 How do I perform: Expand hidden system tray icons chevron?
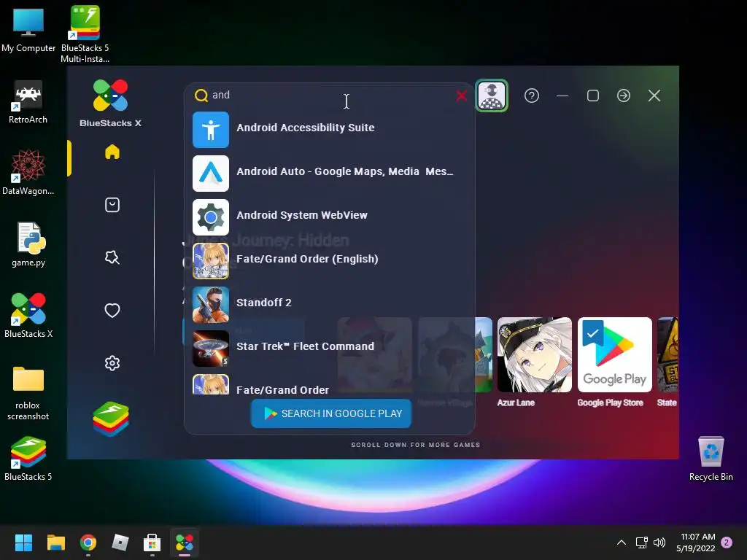(622, 542)
